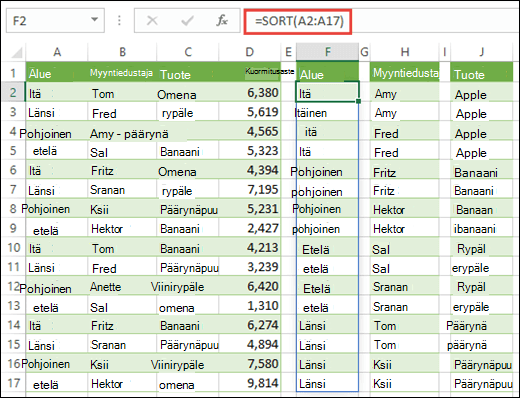The width and height of the screenshot is (520, 398).
Task: Click cell 'Sranan' in row 7
Action: (x=122, y=189)
